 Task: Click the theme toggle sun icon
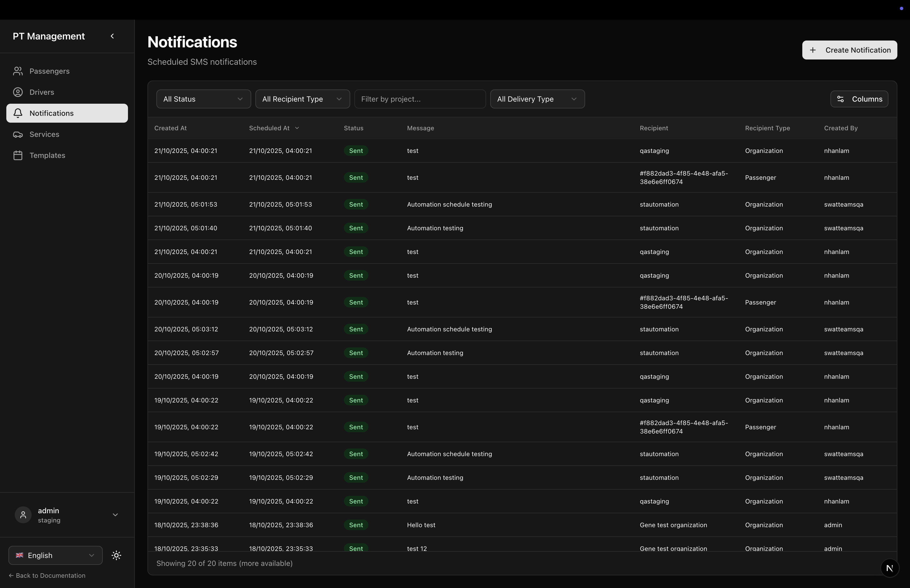pos(116,555)
